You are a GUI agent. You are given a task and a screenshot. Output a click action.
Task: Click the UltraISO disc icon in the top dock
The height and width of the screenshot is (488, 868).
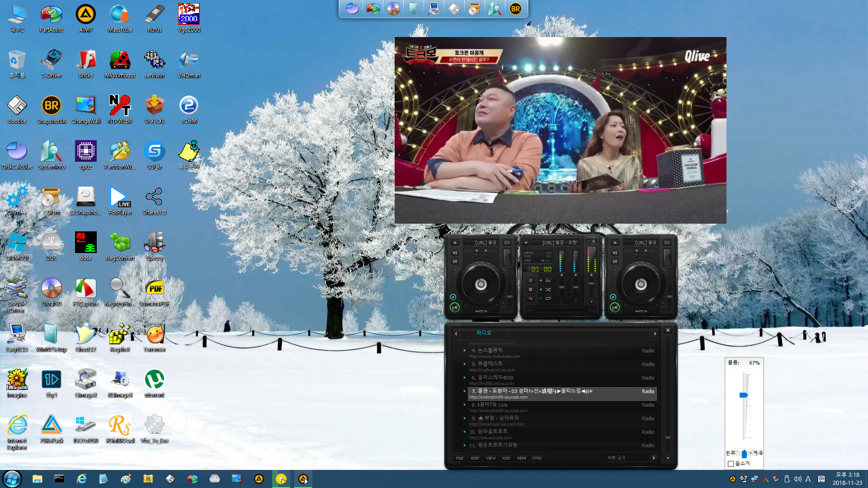coord(393,9)
